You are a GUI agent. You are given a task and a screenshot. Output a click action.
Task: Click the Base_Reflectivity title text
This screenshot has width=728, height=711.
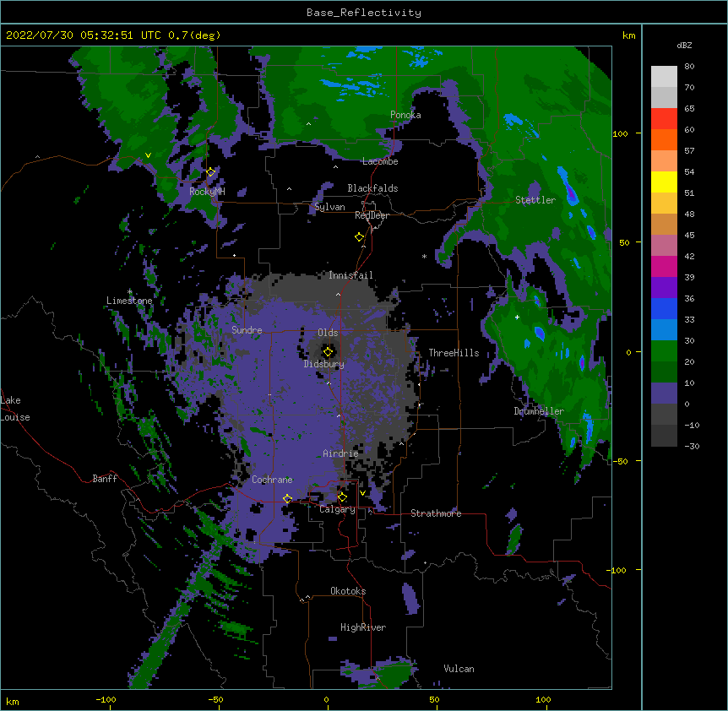coord(364,13)
